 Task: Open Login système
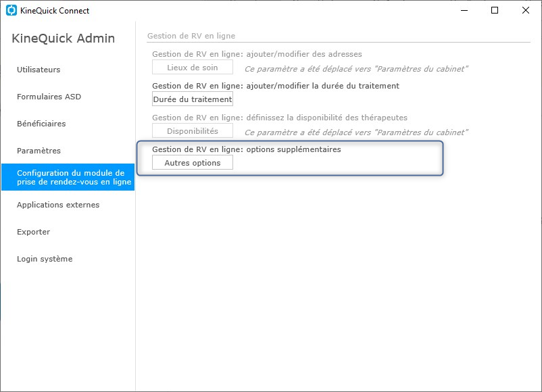(x=45, y=259)
